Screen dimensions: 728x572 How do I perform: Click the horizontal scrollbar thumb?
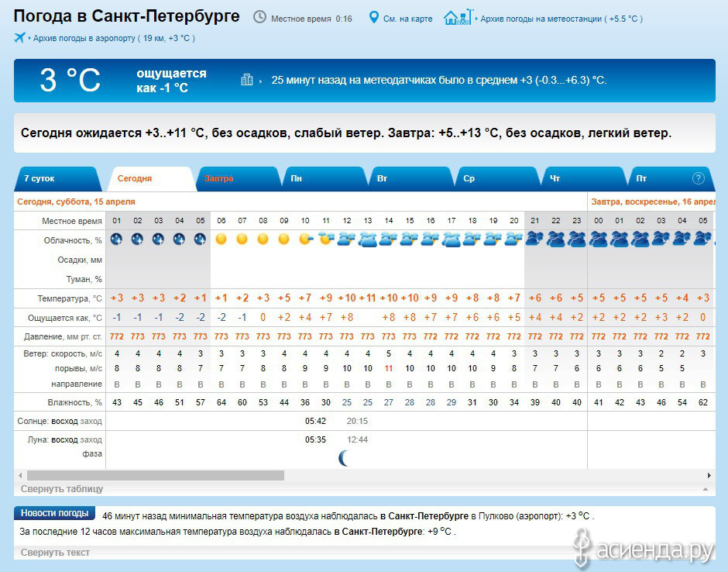tap(156, 475)
